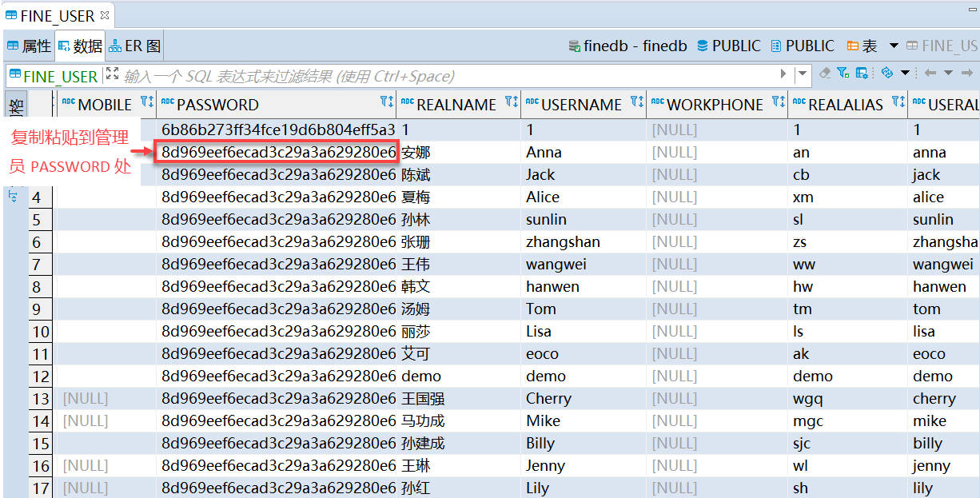The width and height of the screenshot is (980, 498).
Task: Select the USERNAME cell Billy
Action: [584, 443]
